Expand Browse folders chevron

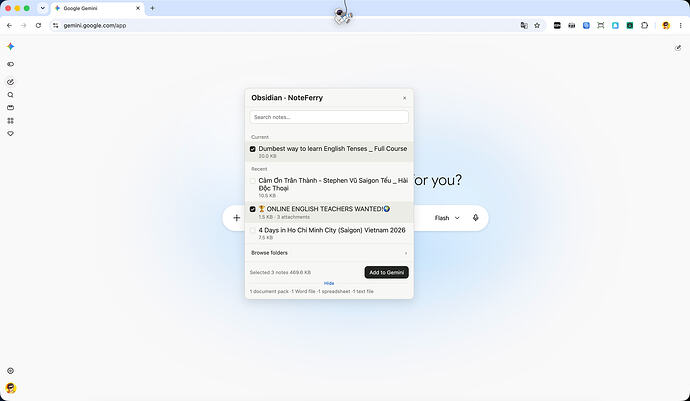tap(406, 253)
